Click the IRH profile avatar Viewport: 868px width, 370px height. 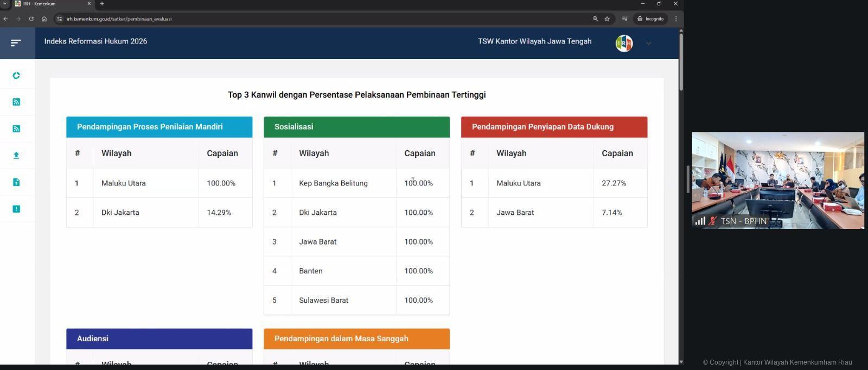[x=624, y=43]
